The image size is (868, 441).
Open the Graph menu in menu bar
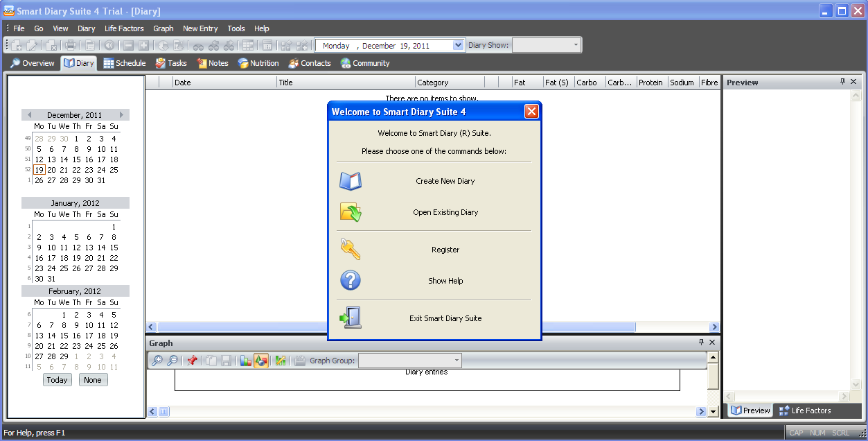coord(163,28)
